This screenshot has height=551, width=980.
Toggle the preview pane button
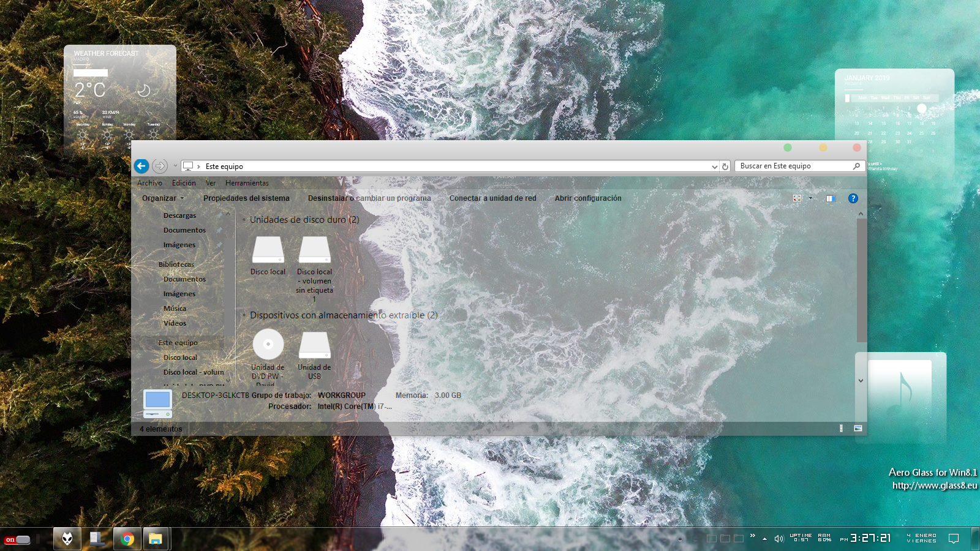point(831,198)
